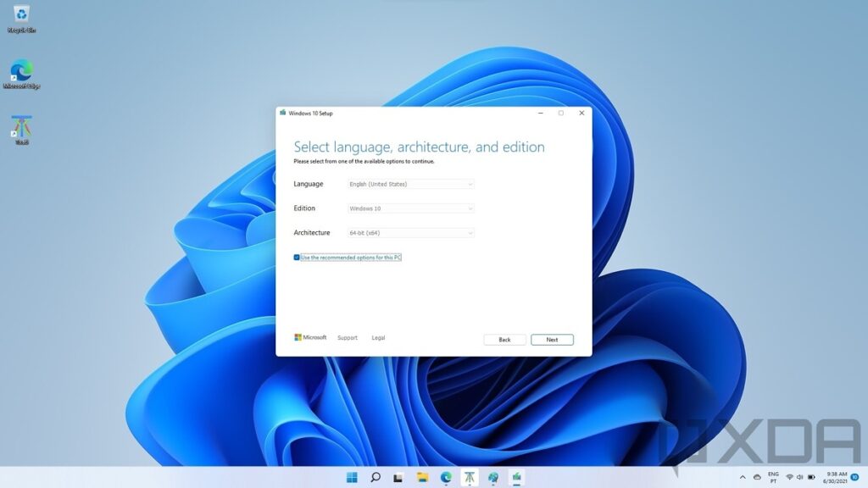Click the Next button
The width and height of the screenshot is (868, 488).
pyautogui.click(x=552, y=340)
